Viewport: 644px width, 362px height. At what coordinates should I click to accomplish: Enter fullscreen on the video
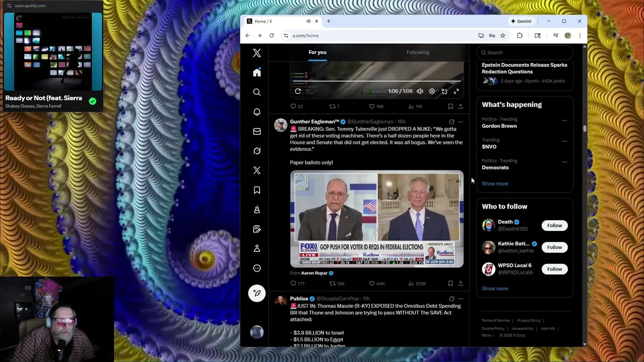(456, 91)
